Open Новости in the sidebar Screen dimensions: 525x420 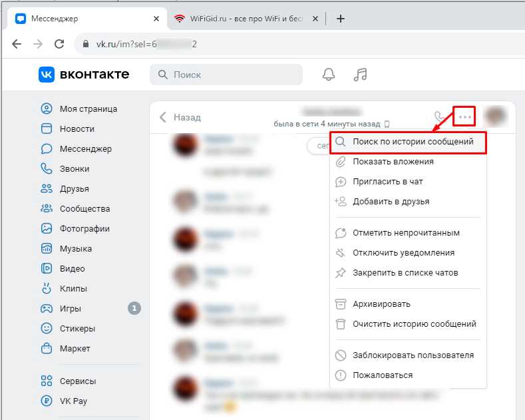click(x=67, y=128)
